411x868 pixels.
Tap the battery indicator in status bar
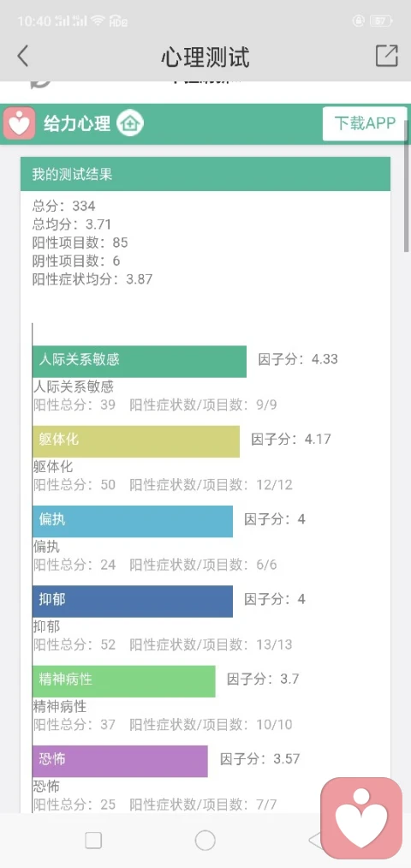click(382, 21)
